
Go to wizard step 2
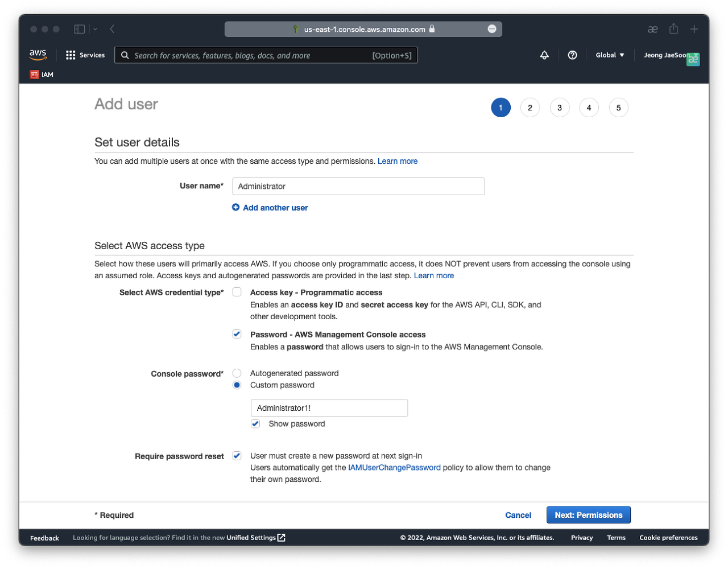click(530, 108)
